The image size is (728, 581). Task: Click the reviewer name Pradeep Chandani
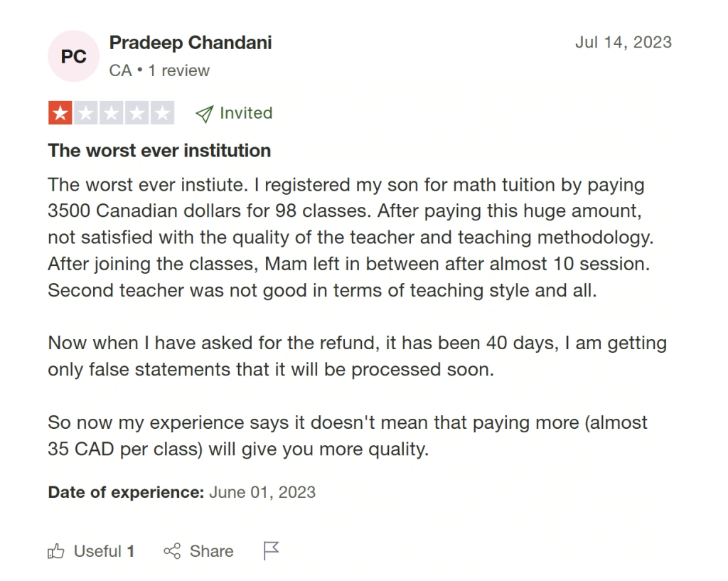190,43
